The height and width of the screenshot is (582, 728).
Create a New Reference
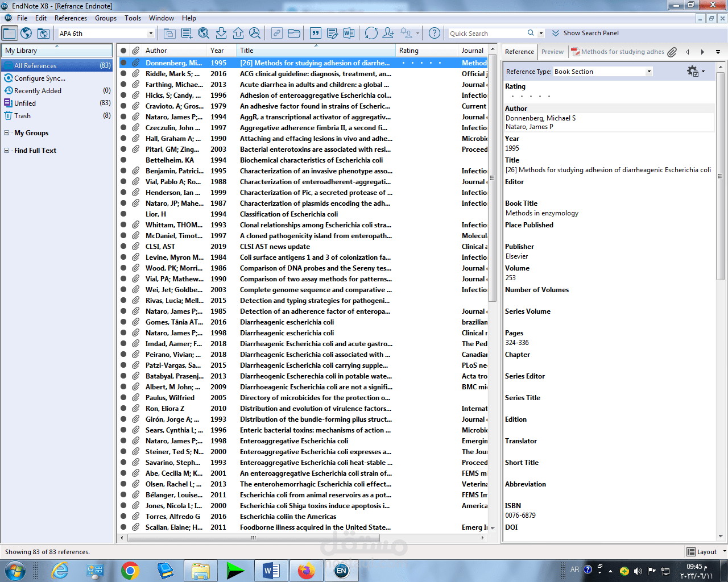[x=187, y=33]
